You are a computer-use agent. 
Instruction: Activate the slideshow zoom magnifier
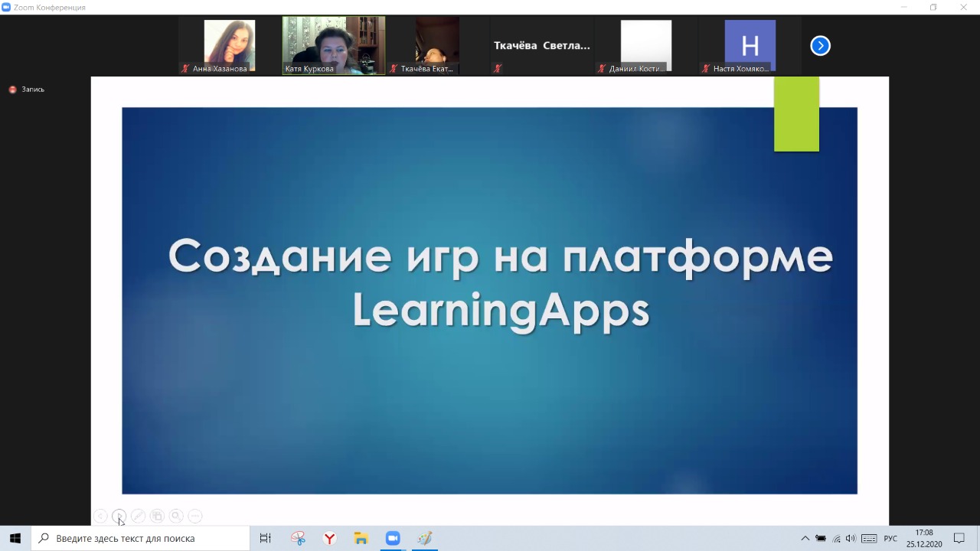pos(176,517)
